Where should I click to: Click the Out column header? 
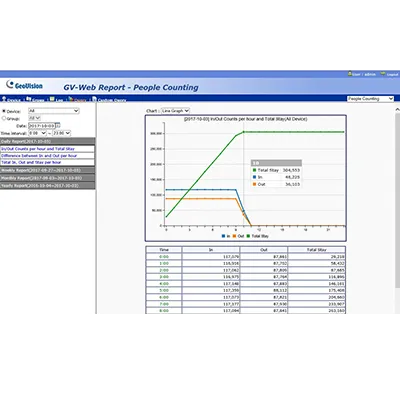click(x=264, y=250)
